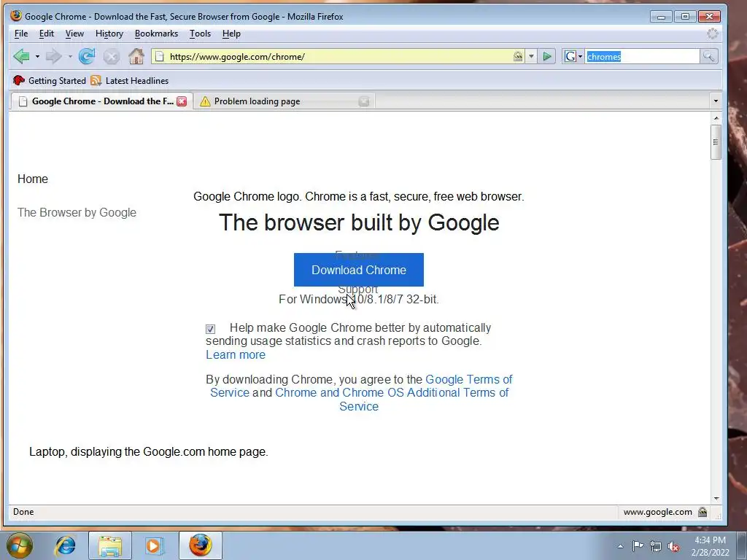The image size is (747, 560).
Task: Open Windows Explorer from the taskbar
Action: point(110,545)
